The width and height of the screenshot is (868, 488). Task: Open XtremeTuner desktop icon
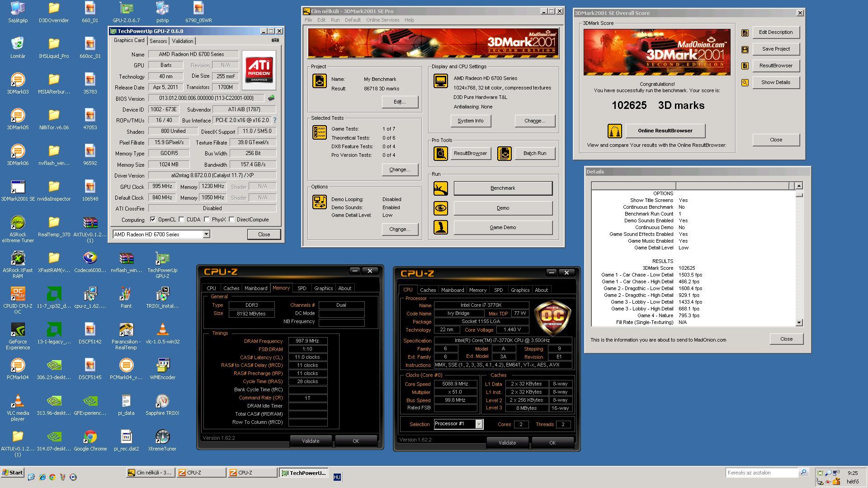point(162,441)
